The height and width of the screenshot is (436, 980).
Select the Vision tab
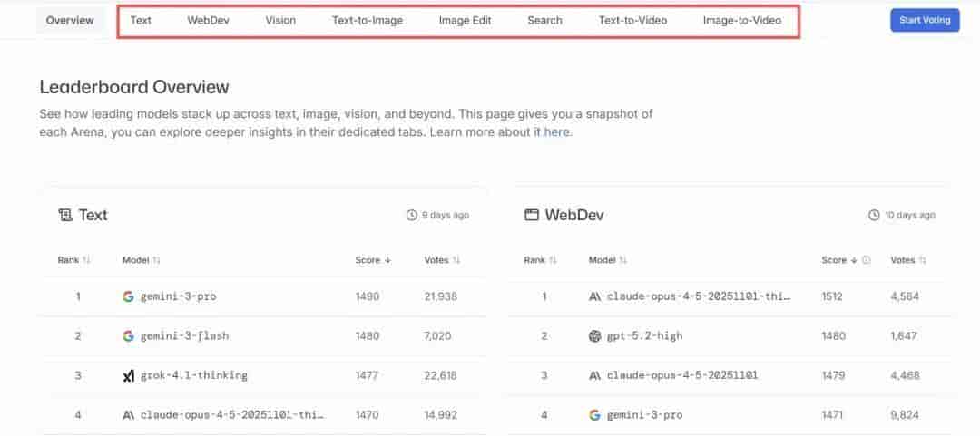pyautogui.click(x=280, y=21)
